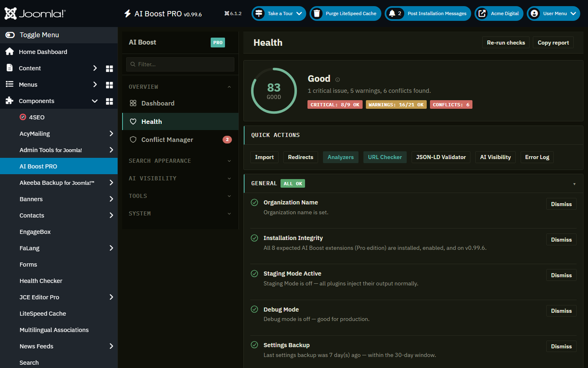The image size is (588, 368).
Task: Click Purge LiteSpeed Cache button
Action: [x=345, y=14]
